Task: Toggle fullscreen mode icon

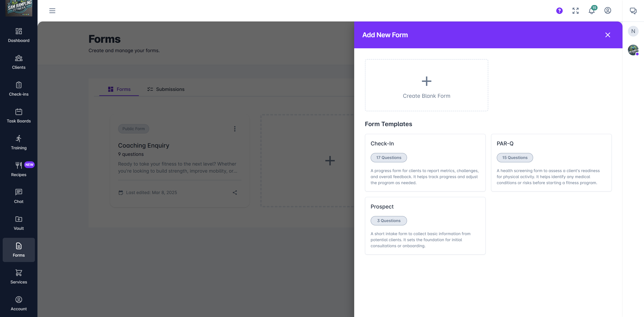Action: [576, 11]
